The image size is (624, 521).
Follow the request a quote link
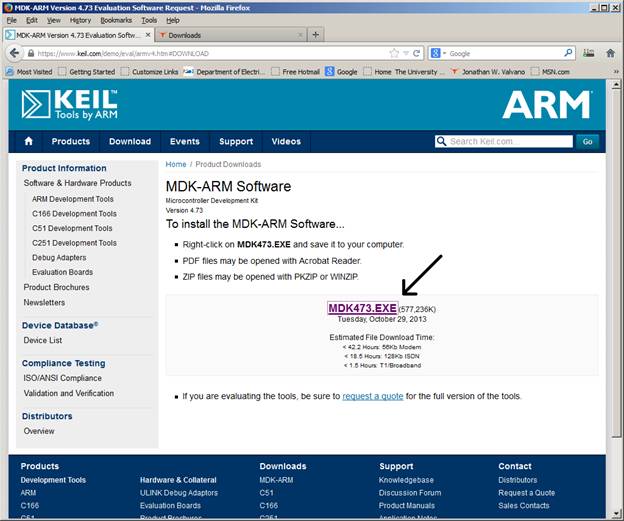(373, 396)
